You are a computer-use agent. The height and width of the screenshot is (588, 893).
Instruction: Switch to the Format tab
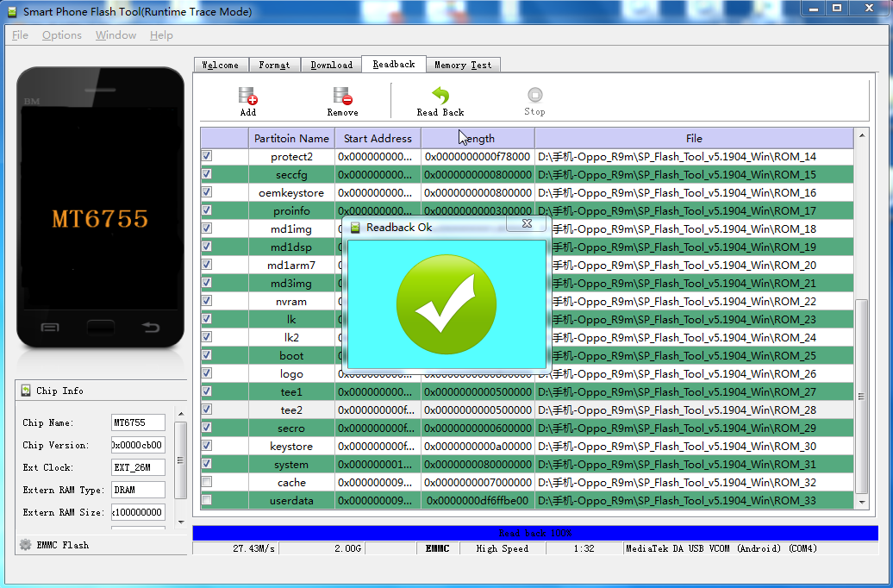274,65
